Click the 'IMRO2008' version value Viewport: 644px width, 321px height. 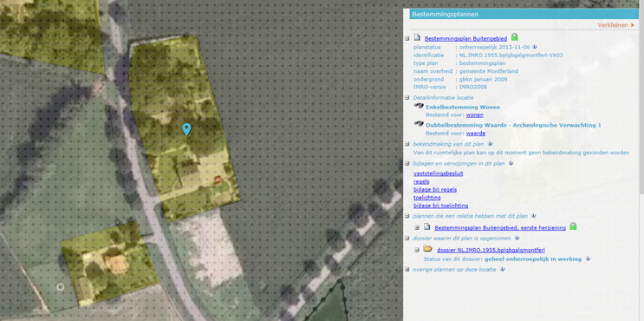pyautogui.click(x=473, y=87)
